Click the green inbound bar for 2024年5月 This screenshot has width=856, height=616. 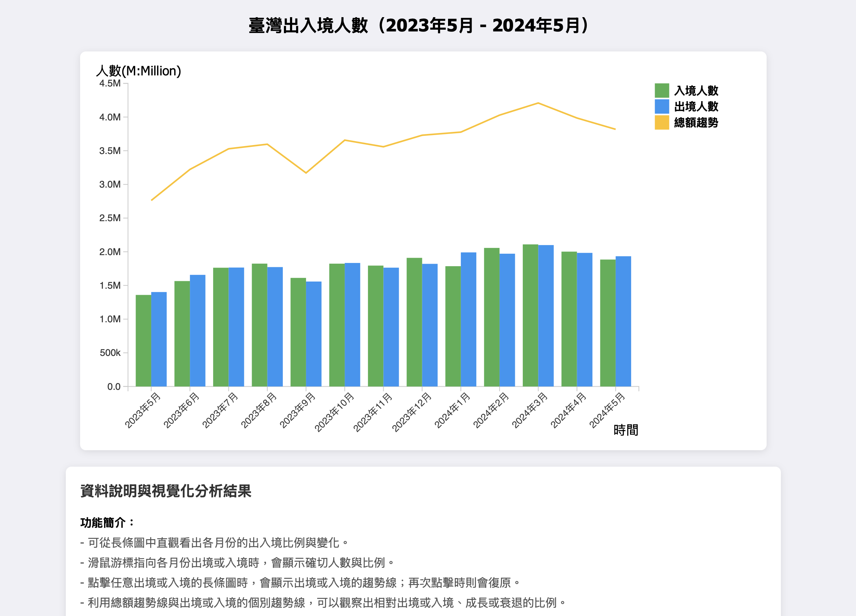pos(607,323)
